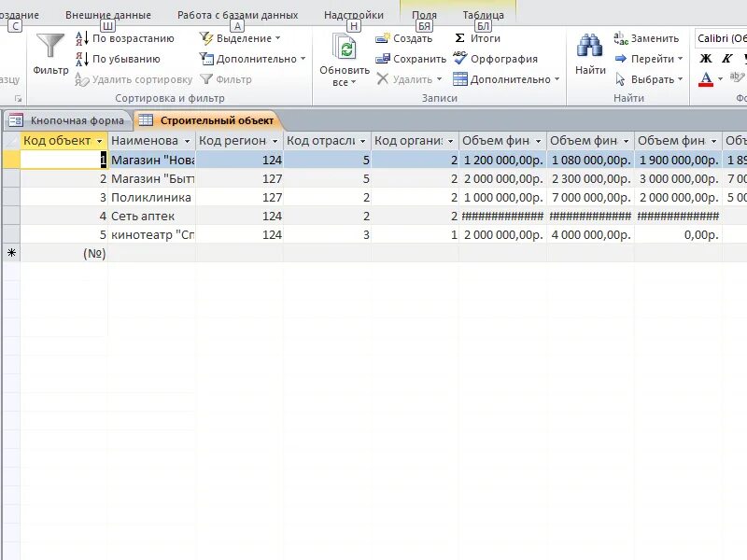Click the 0,00р. cell in кинотеатр row
The height and width of the screenshot is (560, 747).
click(679, 234)
